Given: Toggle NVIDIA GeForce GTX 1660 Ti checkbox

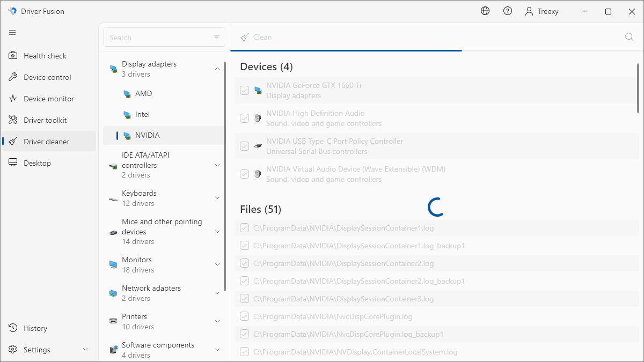Looking at the screenshot, I should point(245,91).
